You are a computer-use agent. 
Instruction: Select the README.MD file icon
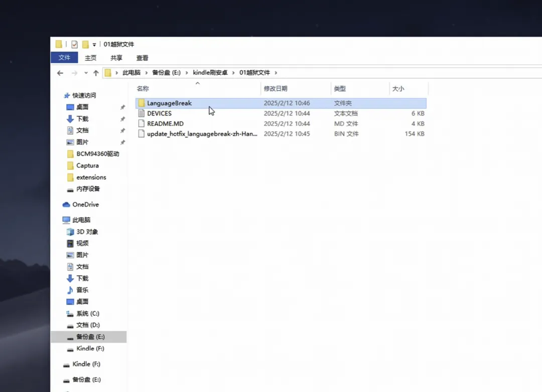tap(142, 124)
